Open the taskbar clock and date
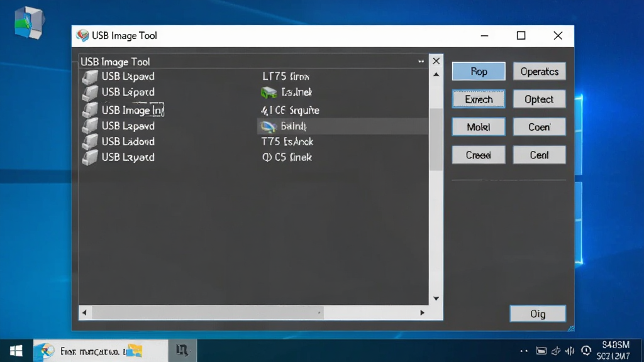The image size is (644, 362). 614,351
